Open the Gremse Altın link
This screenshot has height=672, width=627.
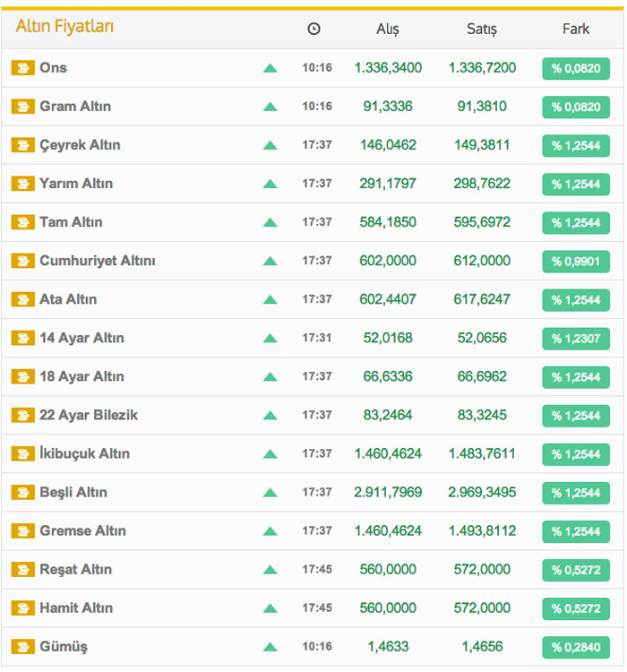[82, 530]
